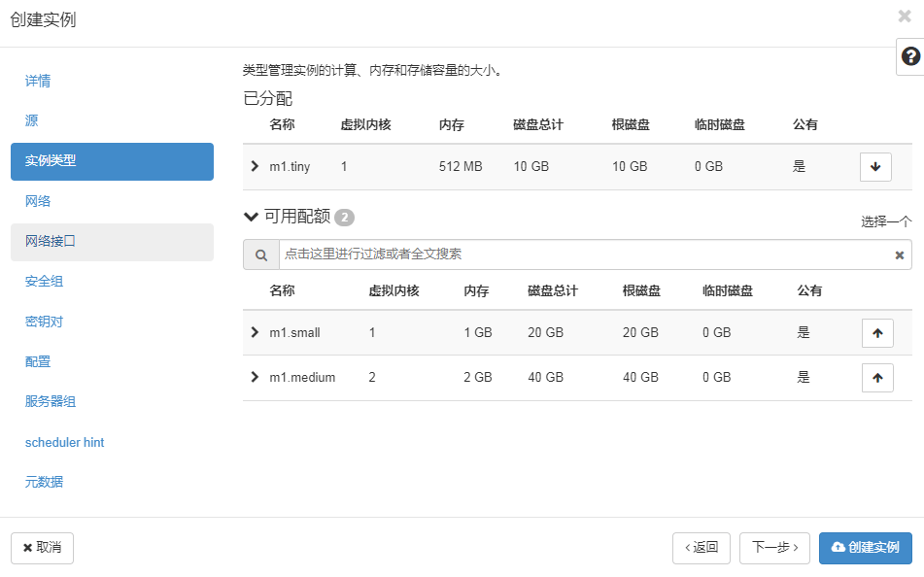
Task: Click the 2 GB memory value of m1.medium
Action: pos(477,377)
